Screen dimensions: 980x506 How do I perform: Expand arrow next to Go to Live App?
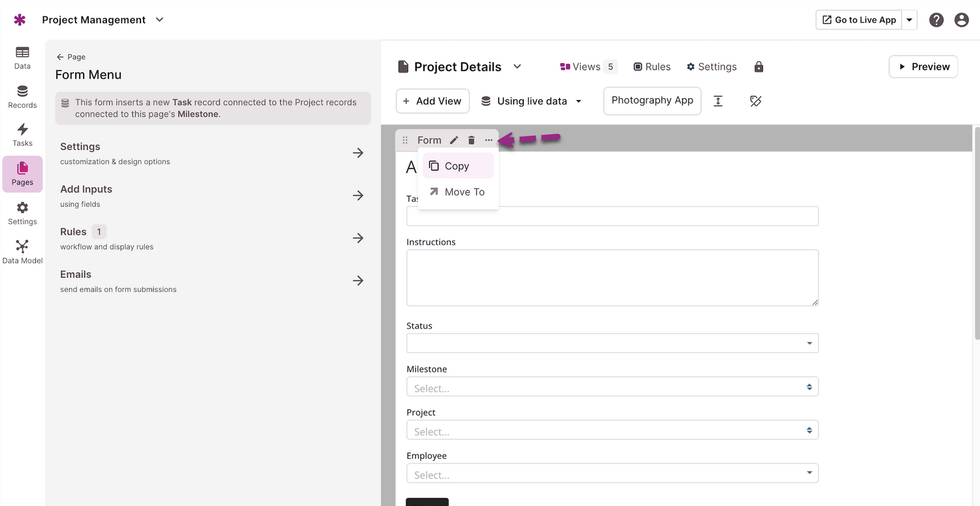(909, 20)
